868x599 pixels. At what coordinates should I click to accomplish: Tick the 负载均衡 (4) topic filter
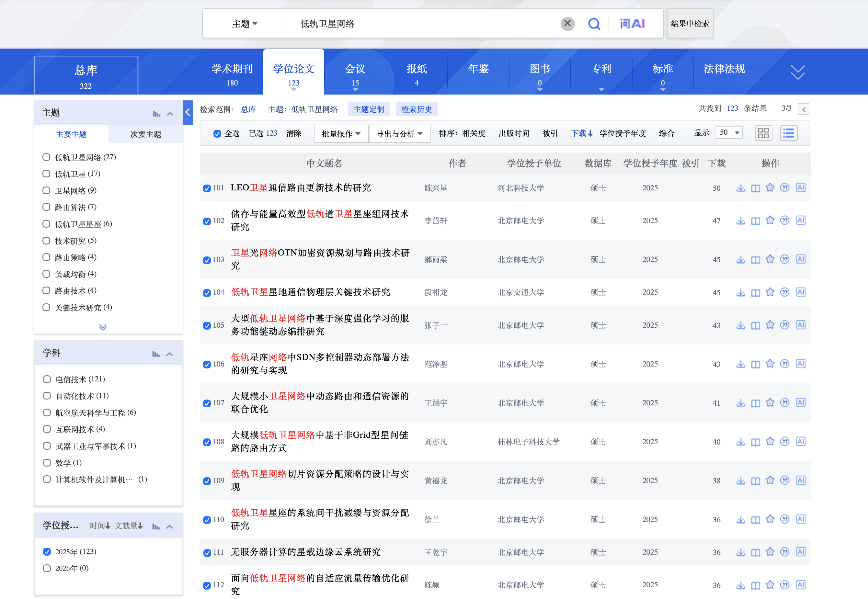coord(46,274)
